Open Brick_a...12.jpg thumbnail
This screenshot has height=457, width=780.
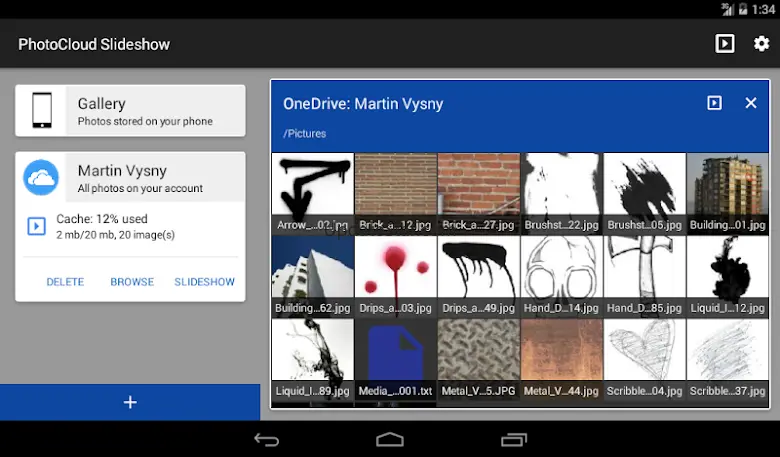point(395,193)
